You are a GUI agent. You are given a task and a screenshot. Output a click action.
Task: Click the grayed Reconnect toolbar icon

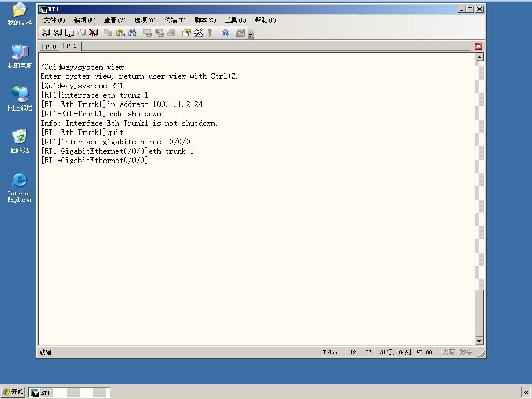tap(82, 33)
